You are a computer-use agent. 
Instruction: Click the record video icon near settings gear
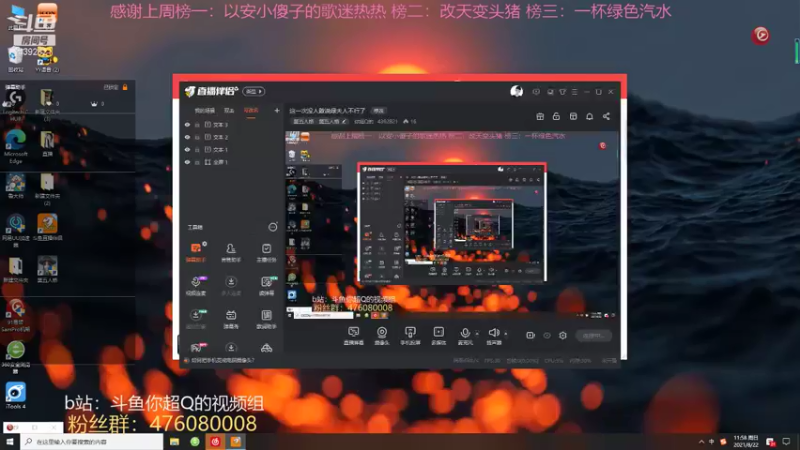[530, 335]
